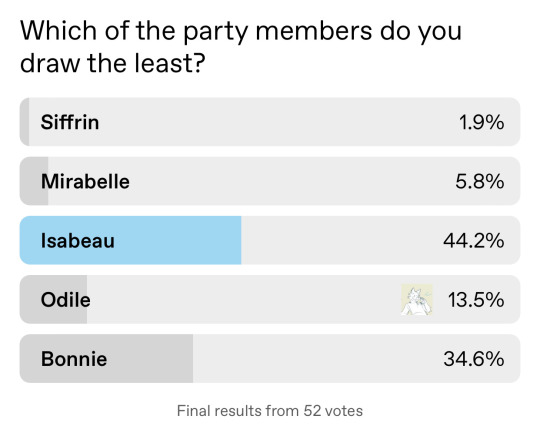Select the Odile poll option
The width and height of the screenshot is (540, 446).
(x=270, y=299)
